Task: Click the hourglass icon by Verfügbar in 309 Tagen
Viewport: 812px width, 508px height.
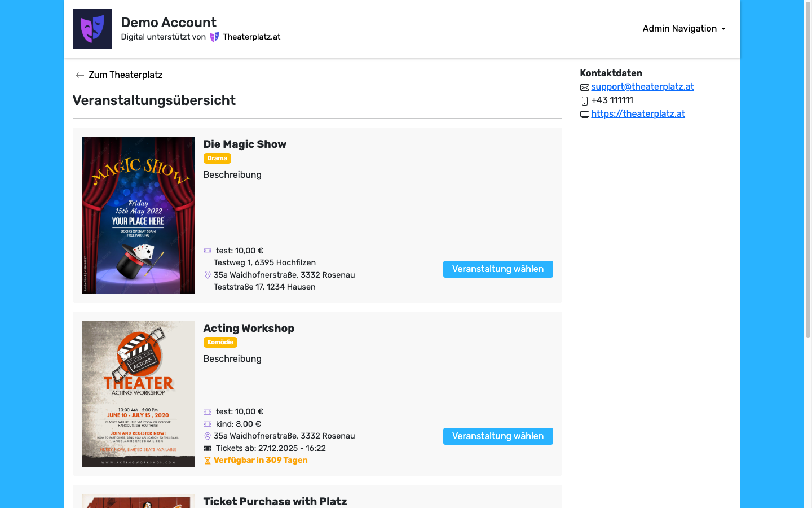Action: pos(208,461)
